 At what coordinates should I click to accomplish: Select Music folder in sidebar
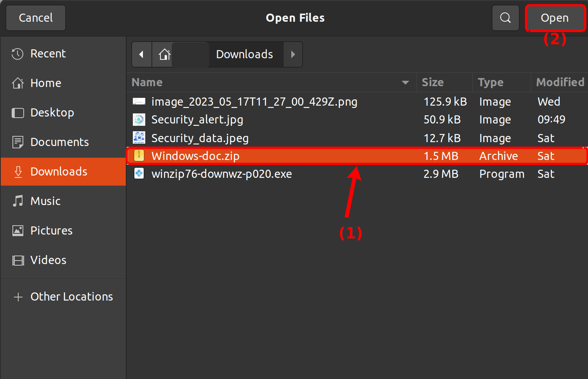point(45,201)
